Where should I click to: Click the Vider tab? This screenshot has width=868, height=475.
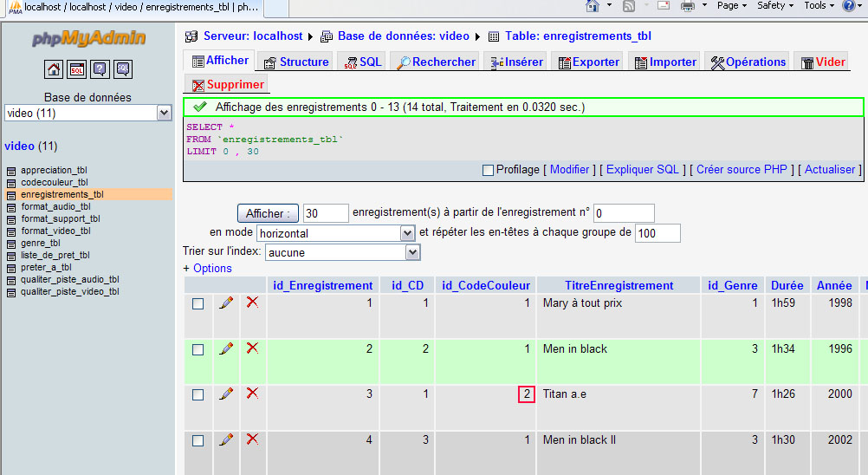(823, 62)
